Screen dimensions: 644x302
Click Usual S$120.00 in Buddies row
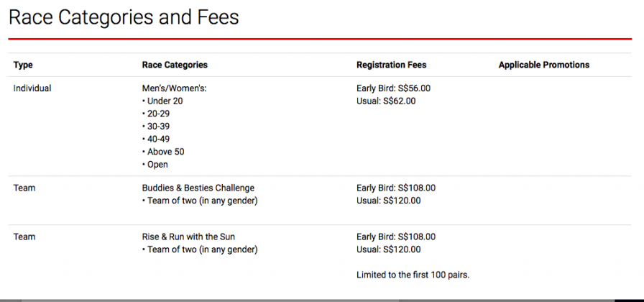click(x=389, y=201)
